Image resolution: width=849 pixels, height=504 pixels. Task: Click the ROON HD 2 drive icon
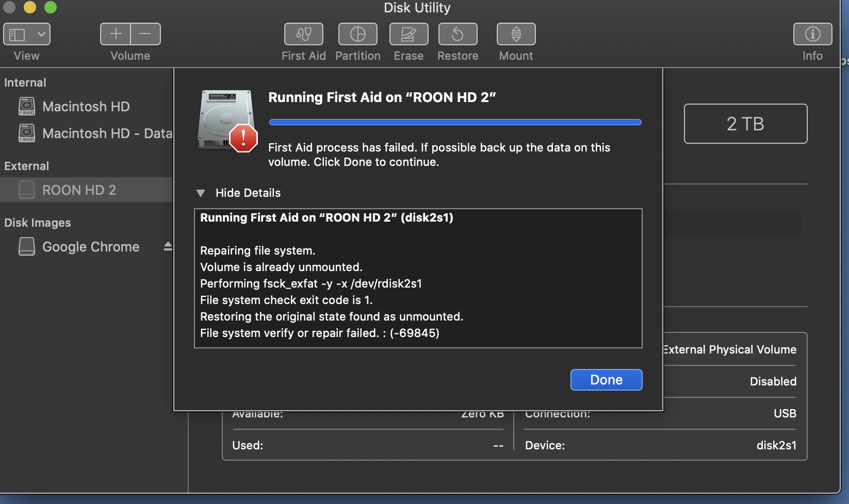[x=27, y=190]
